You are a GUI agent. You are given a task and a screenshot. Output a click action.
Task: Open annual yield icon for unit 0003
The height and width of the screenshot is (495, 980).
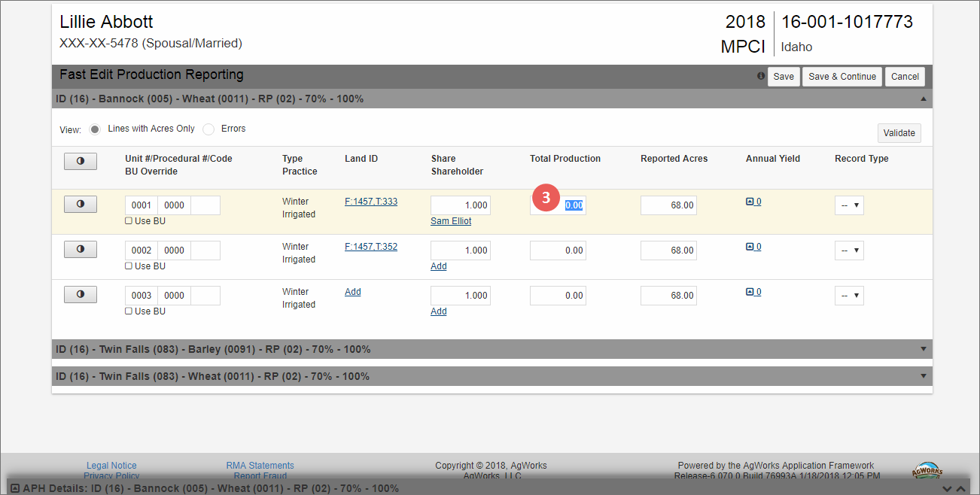(x=750, y=292)
